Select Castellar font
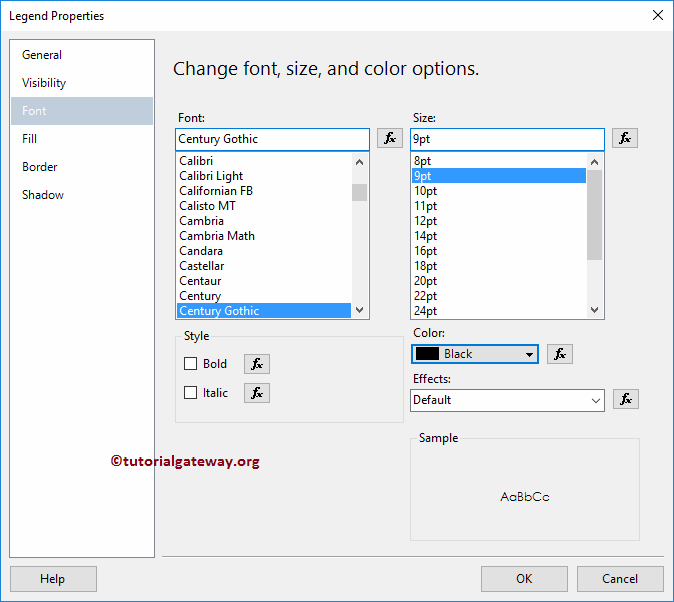The width and height of the screenshot is (674, 602). 264,266
